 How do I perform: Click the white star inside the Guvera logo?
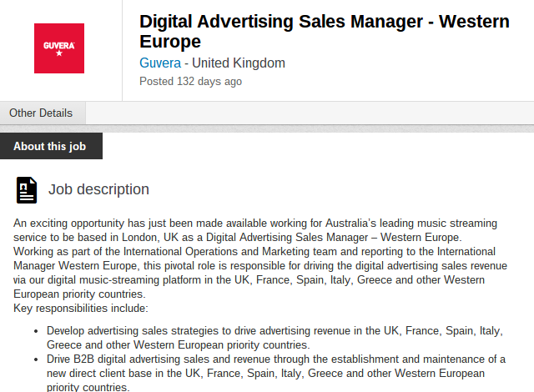point(59,53)
